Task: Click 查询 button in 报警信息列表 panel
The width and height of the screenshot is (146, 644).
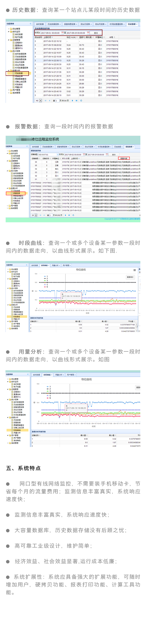Action: tap(114, 155)
